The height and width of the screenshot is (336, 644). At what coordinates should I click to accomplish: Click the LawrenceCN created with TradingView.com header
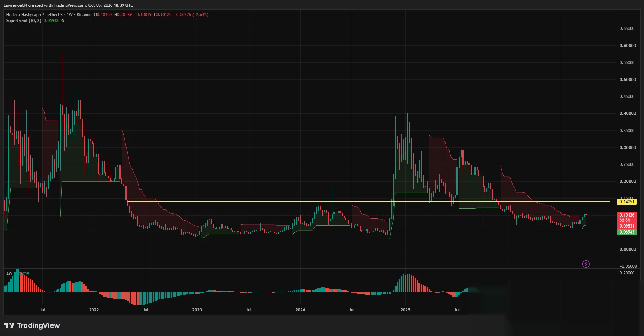coord(68,5)
